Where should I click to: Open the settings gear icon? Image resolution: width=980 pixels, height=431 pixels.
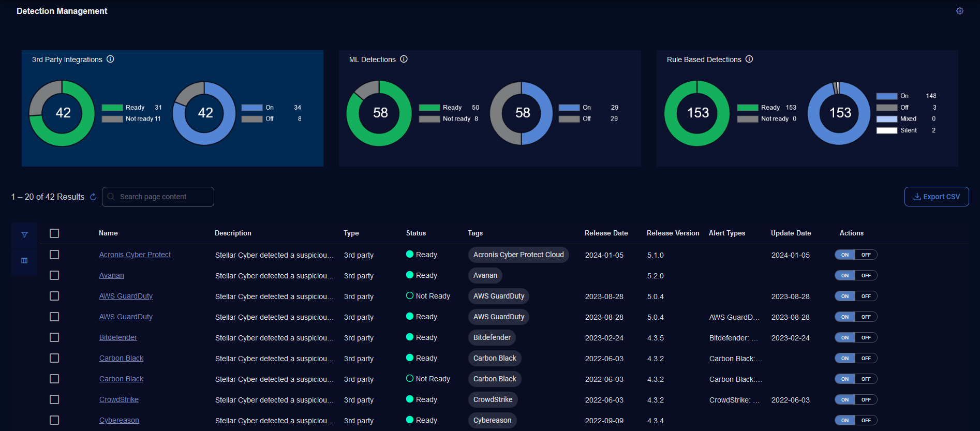coord(959,11)
